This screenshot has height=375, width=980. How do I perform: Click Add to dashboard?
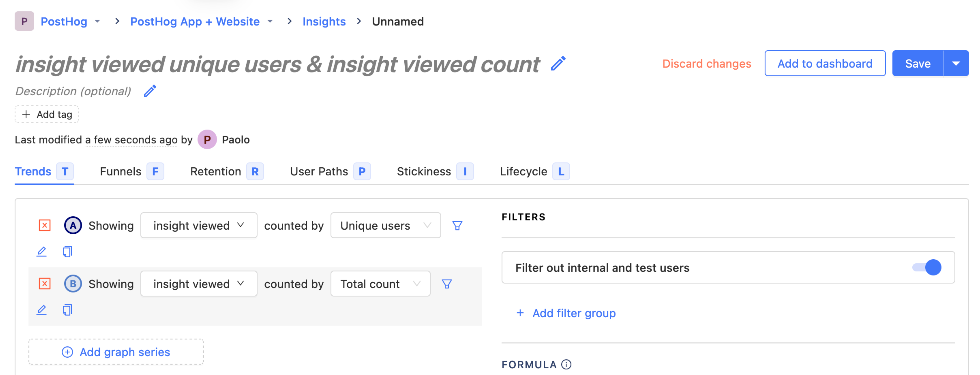tap(825, 63)
